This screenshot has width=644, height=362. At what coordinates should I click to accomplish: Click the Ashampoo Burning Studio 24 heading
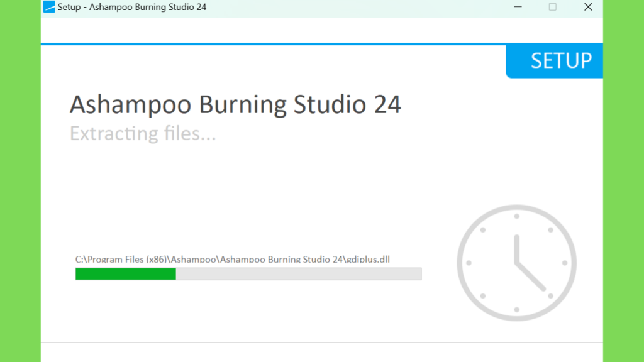235,104
